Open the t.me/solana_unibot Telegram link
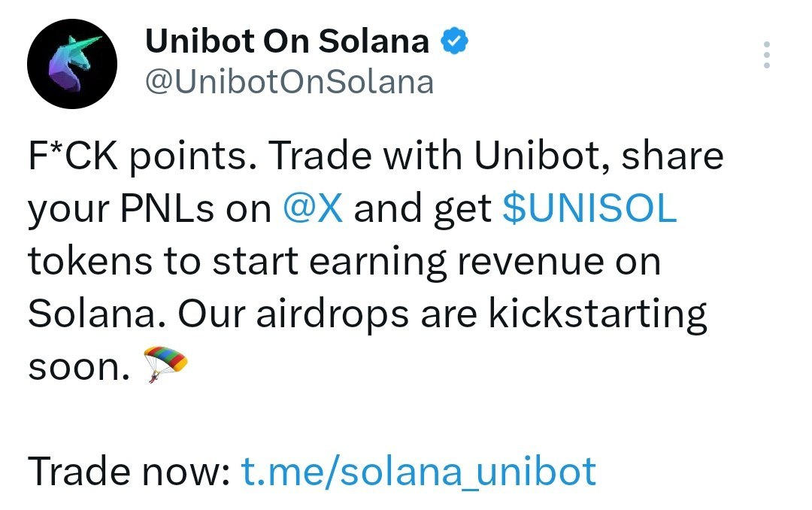Screen dimensions: 812x510 419,472
